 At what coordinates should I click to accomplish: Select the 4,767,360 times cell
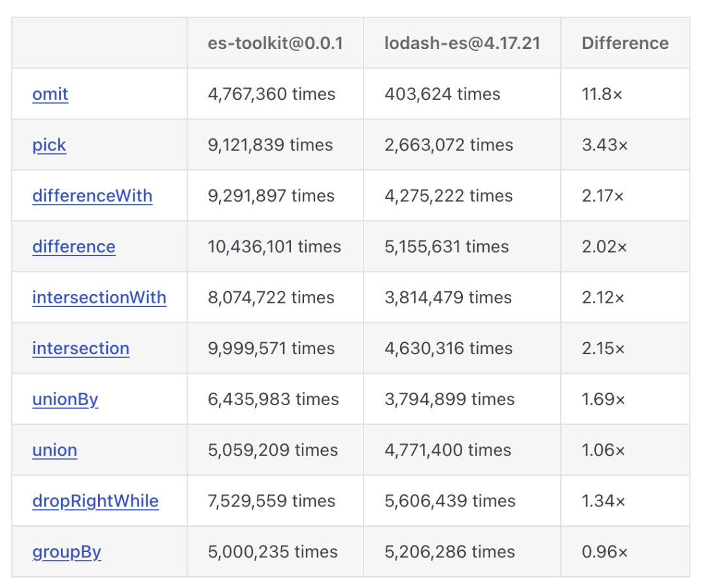coord(275,94)
